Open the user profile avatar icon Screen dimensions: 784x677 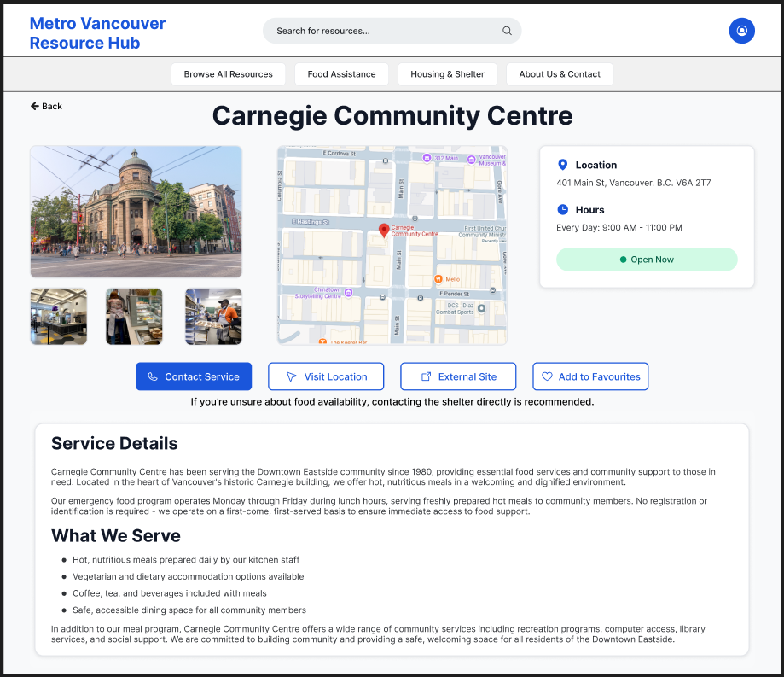[x=741, y=31]
